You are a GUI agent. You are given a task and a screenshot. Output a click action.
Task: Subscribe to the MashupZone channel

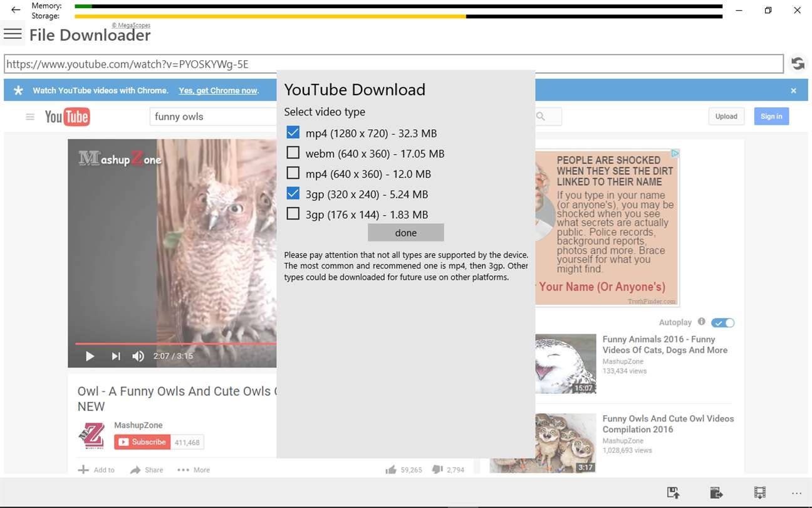[142, 442]
